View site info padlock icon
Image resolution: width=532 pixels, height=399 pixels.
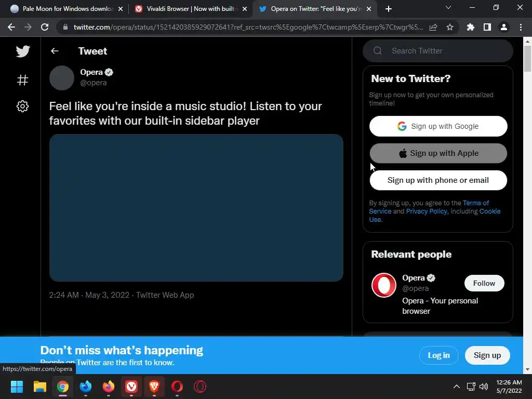(x=65, y=27)
